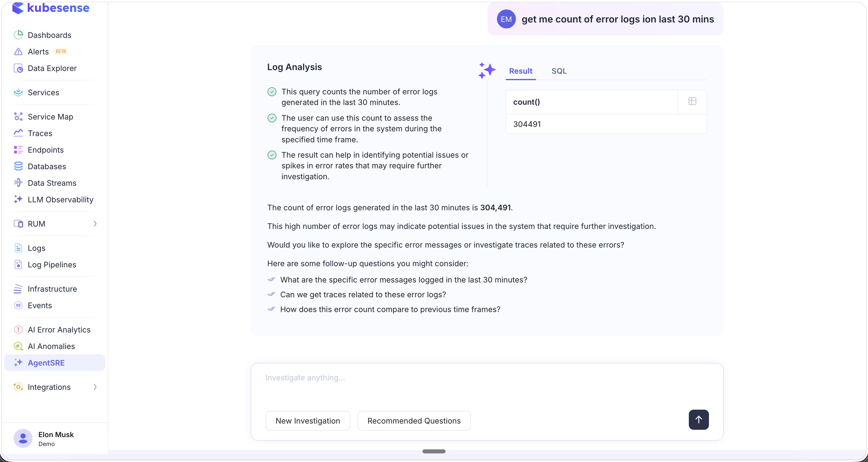Viewport: 868px width, 462px height.
Task: Click the EM user avatar in chat
Action: tap(506, 19)
